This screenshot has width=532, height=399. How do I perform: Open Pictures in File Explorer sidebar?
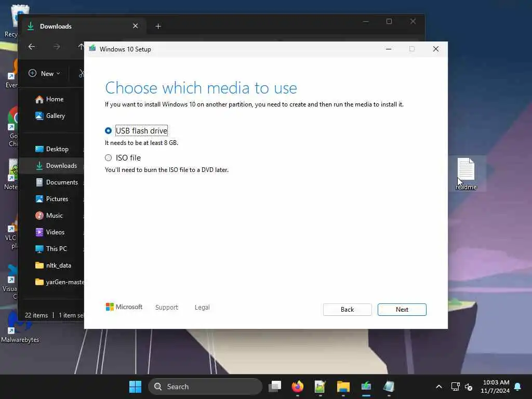[51, 199]
